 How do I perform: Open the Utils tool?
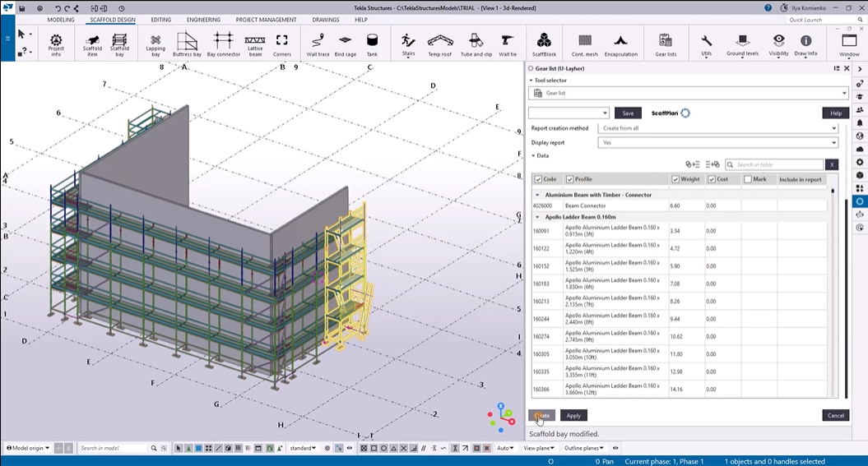tap(707, 45)
